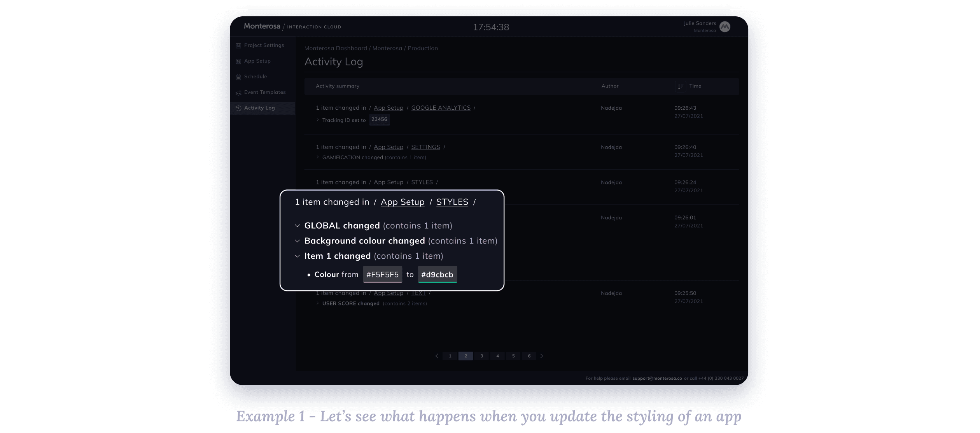This screenshot has height=433, width=980.
Task: Expand the USER SCORE changed entry
Action: [x=318, y=303]
